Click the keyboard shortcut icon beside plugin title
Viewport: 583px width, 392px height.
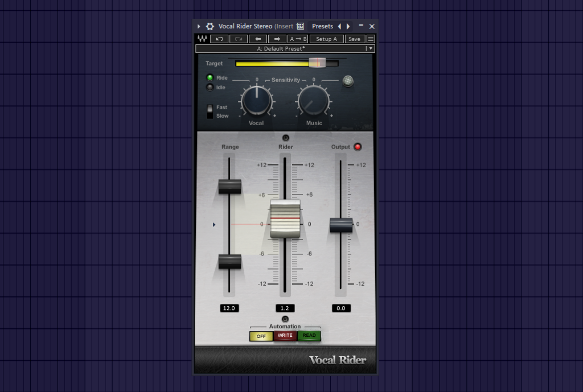coord(301,26)
